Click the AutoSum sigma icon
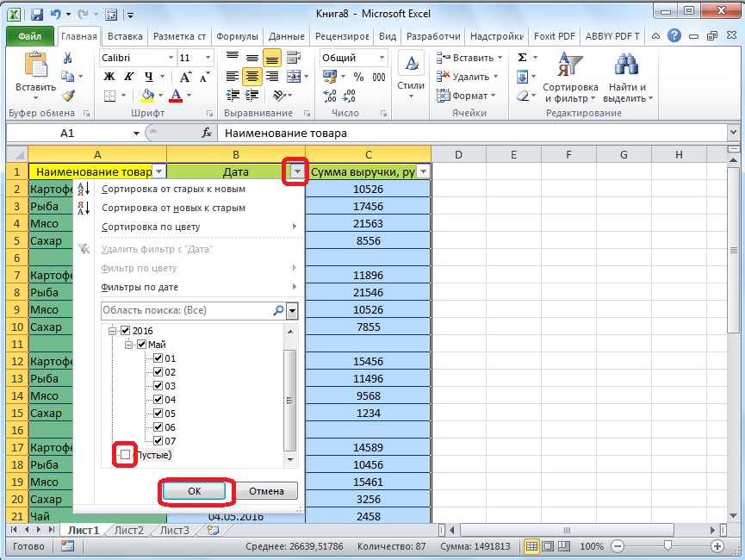The width and height of the screenshot is (745, 560). [x=522, y=58]
